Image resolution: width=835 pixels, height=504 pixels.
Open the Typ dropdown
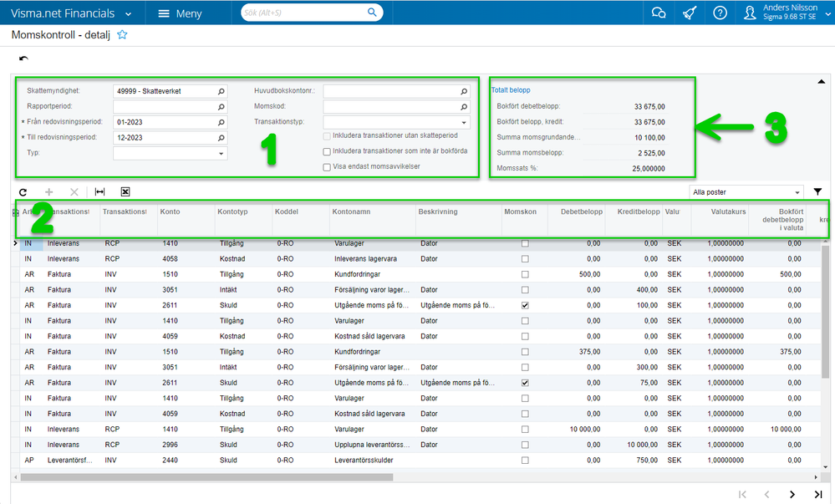pos(221,154)
